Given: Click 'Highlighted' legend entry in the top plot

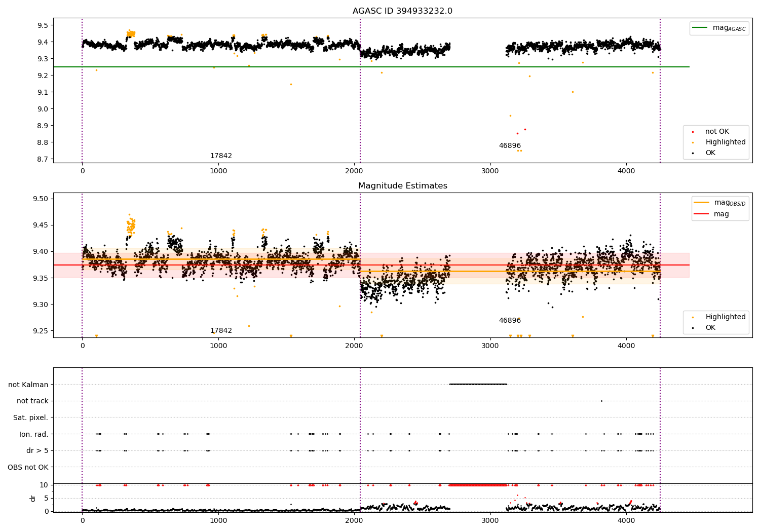Looking at the screenshot, I should [x=719, y=142].
